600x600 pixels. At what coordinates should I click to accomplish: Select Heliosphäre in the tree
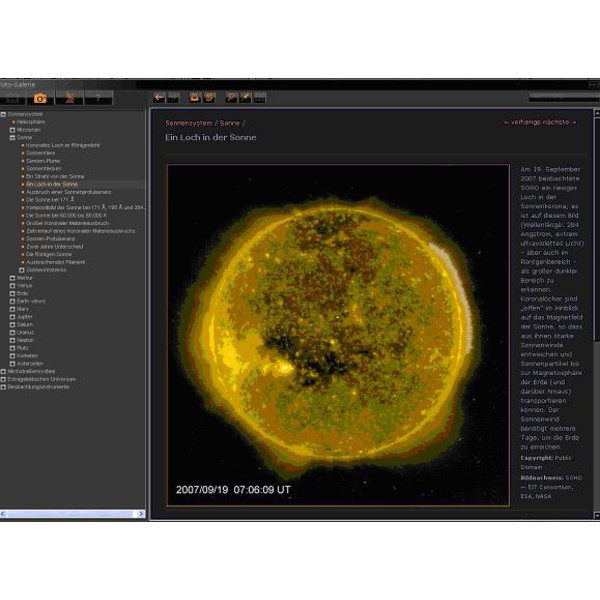pos(31,122)
